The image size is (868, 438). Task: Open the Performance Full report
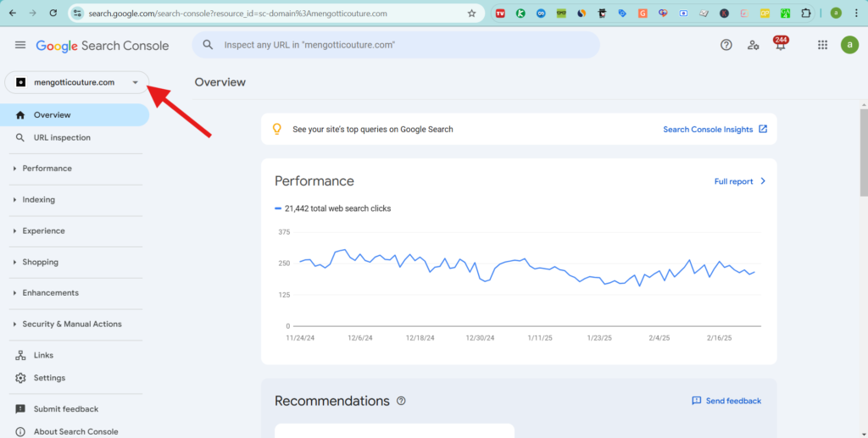740,181
